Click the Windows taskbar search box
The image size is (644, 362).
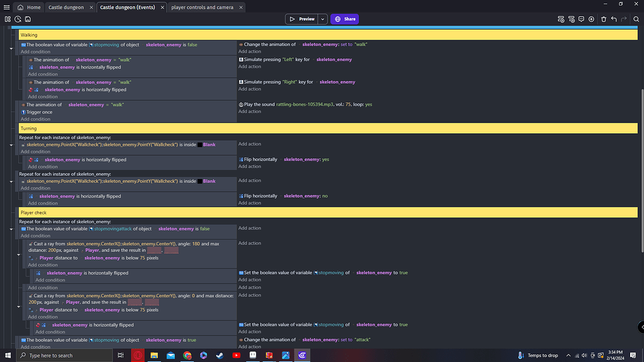click(65, 356)
